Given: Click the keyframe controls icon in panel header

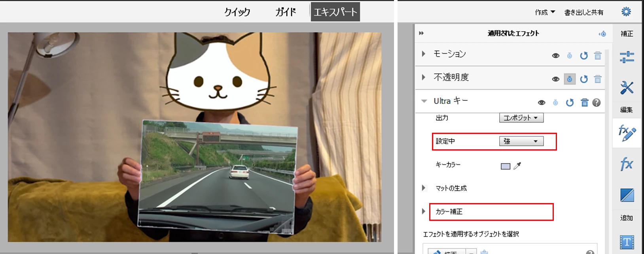Looking at the screenshot, I should [602, 34].
